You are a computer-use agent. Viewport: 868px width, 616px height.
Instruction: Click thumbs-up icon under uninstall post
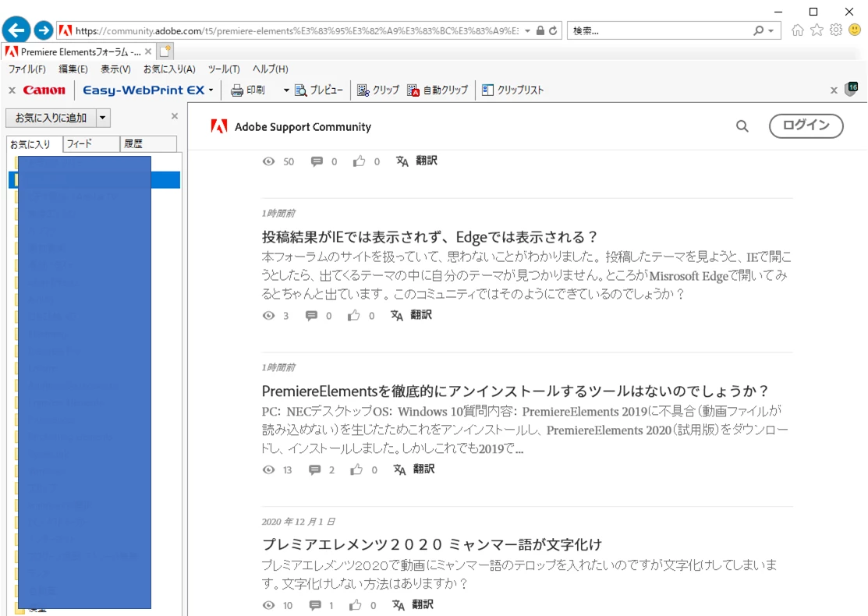click(356, 469)
